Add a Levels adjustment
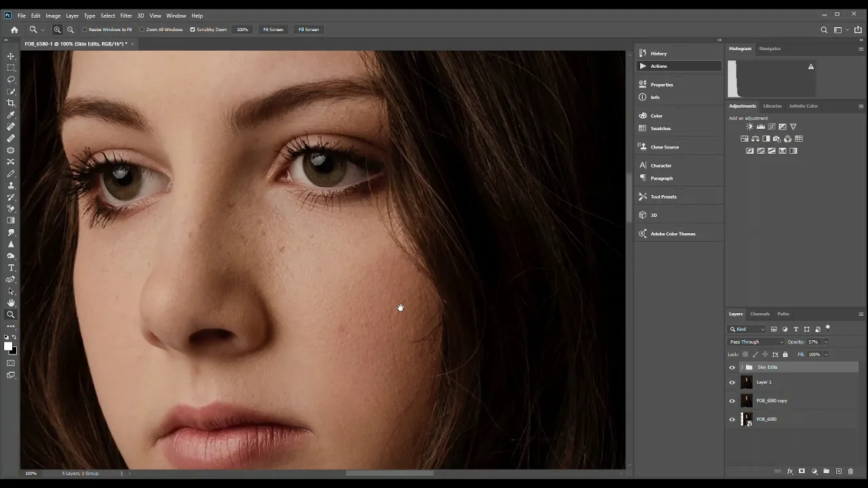Viewport: 868px width, 488px height. coord(761,127)
